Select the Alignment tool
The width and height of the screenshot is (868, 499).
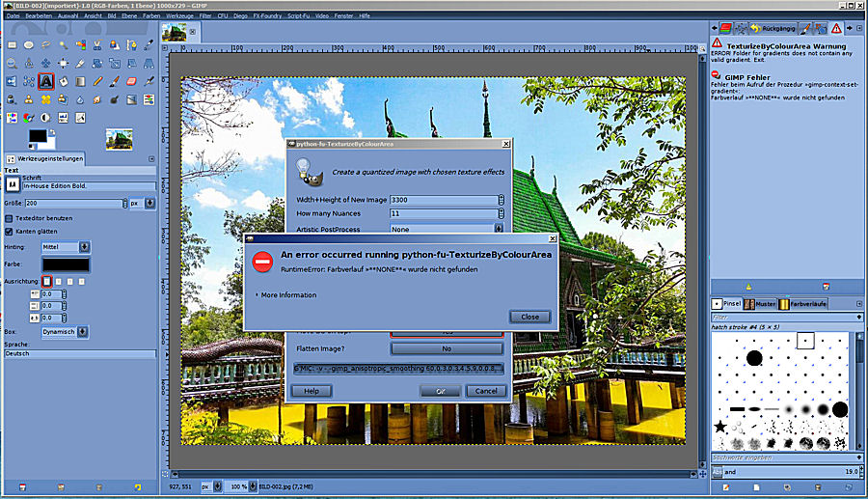click(63, 63)
